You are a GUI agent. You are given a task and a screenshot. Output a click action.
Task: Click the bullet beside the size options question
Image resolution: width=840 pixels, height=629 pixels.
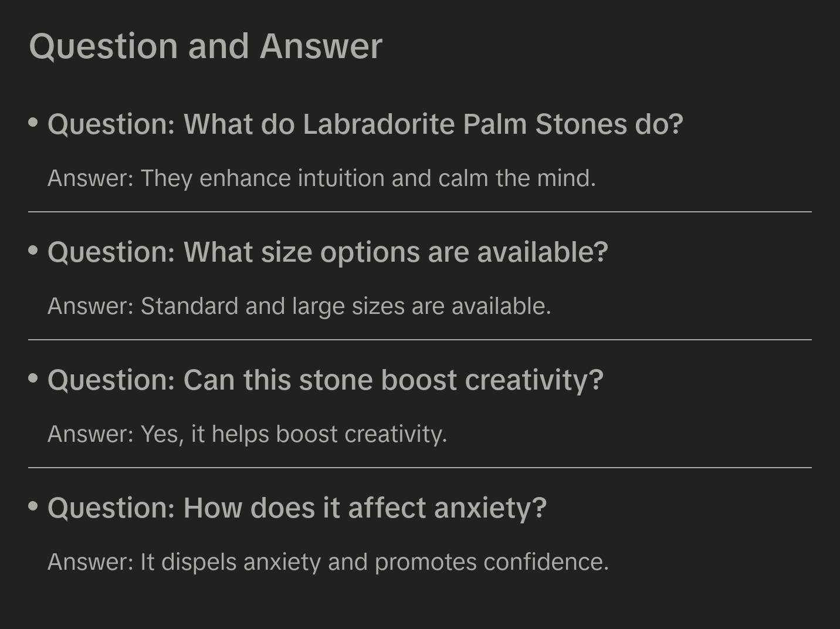[33, 251]
